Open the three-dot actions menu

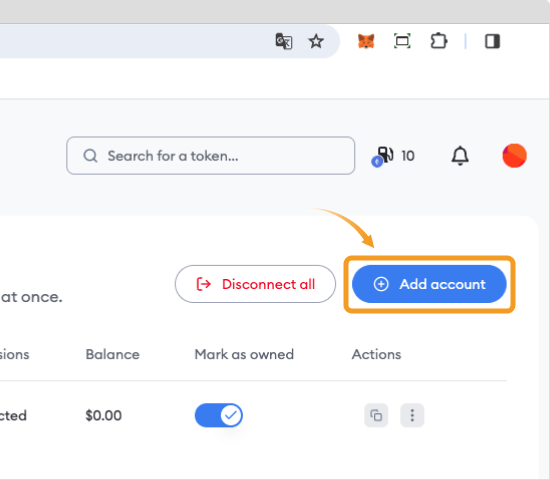[x=412, y=415]
